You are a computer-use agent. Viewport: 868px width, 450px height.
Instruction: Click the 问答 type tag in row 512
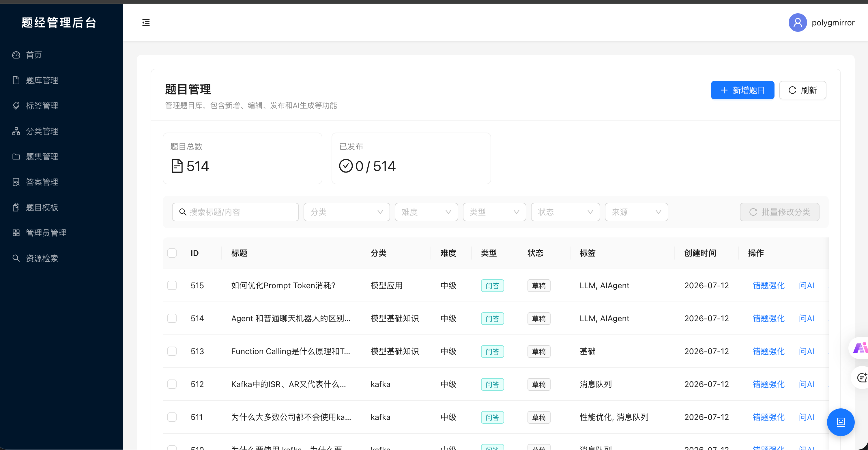pyautogui.click(x=492, y=384)
